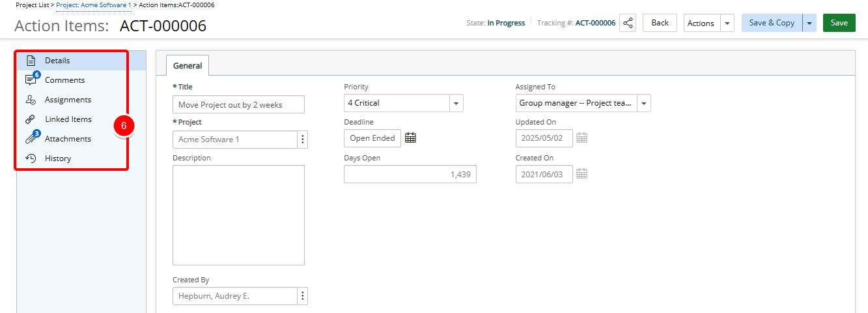Viewport: 868px width, 313px height.
Task: Expand the Priority dropdown
Action: [456, 103]
